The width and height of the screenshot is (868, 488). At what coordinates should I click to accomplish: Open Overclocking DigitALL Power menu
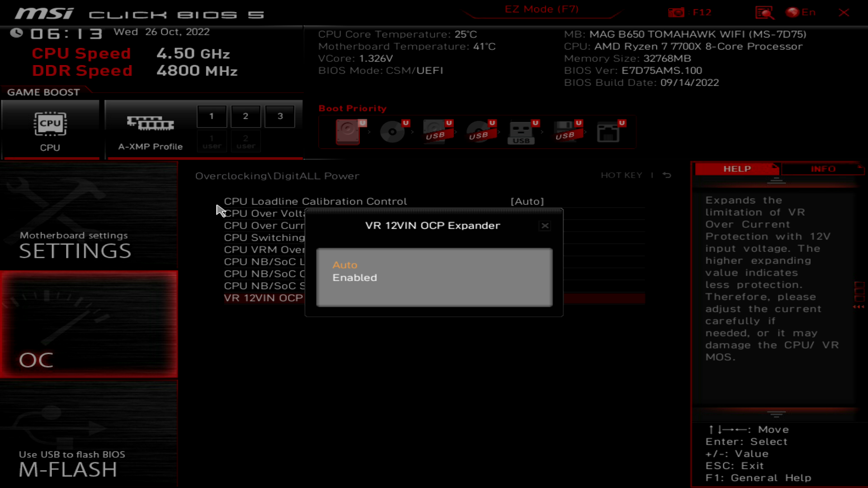pyautogui.click(x=277, y=175)
